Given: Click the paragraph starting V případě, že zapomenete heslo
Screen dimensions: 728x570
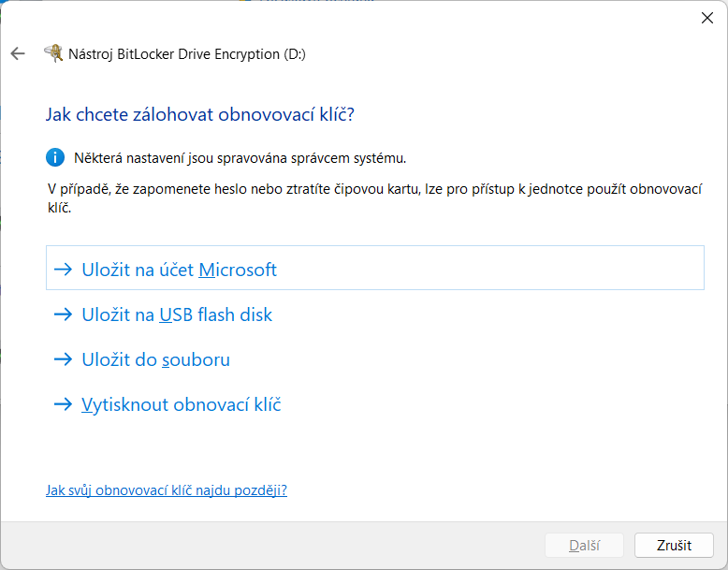Looking at the screenshot, I should tap(374, 198).
